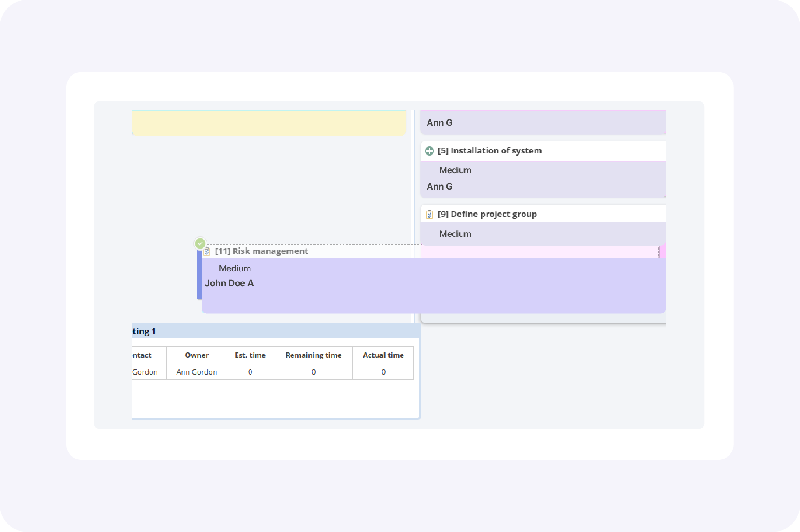800x532 pixels.
Task: Click the clipboard icon on Define project group
Action: (429, 214)
